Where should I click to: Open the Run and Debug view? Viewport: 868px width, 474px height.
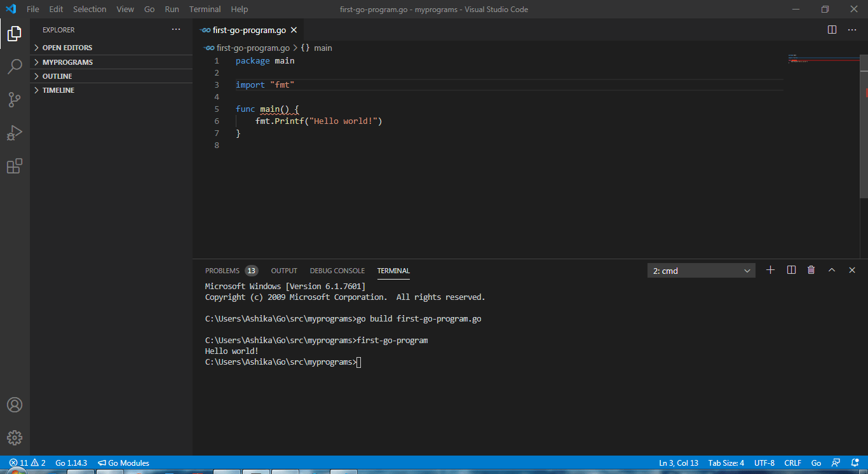point(15,133)
